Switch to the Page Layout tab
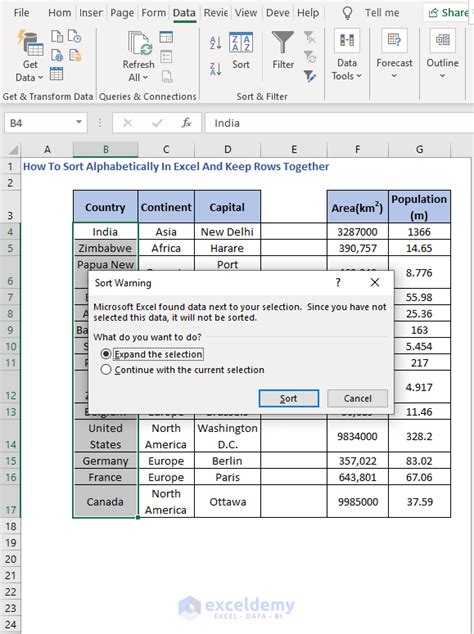 [122, 13]
